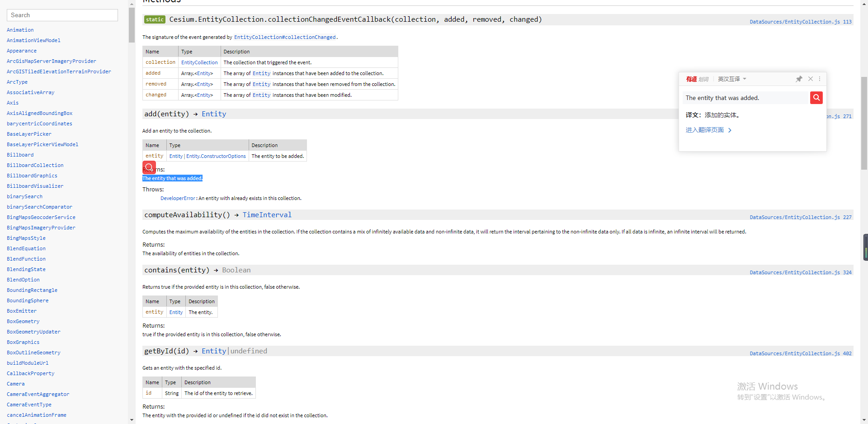The image size is (868, 424).
Task: Click the red magnifier search button in popup
Action: point(816,97)
